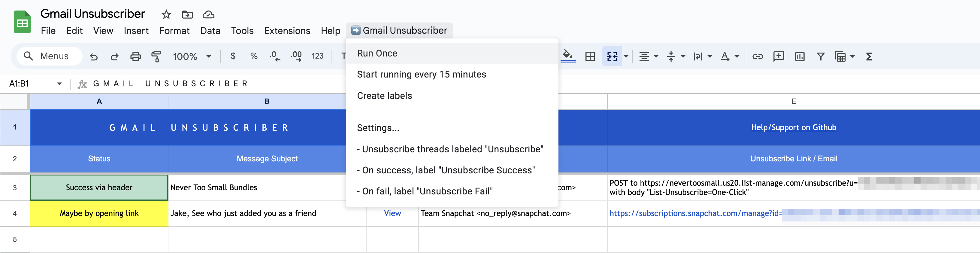Choose Settings... menu entry
This screenshot has width=980, height=253.
point(452,128)
